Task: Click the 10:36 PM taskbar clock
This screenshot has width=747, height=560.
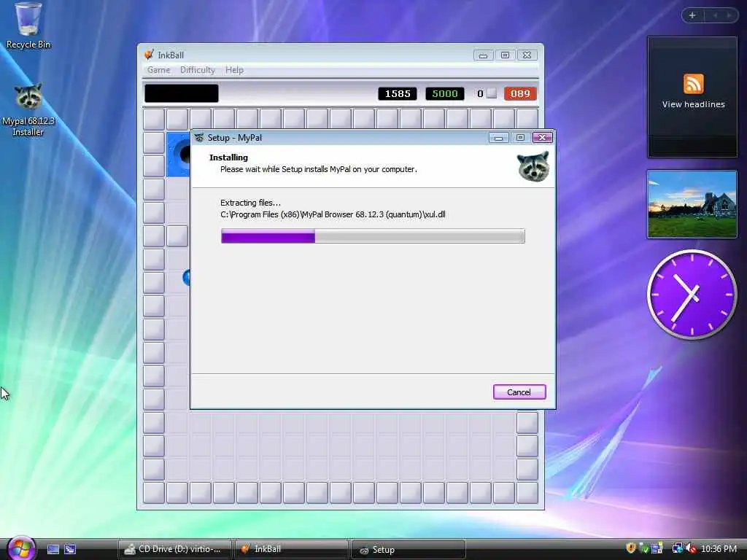Action: [x=719, y=548]
